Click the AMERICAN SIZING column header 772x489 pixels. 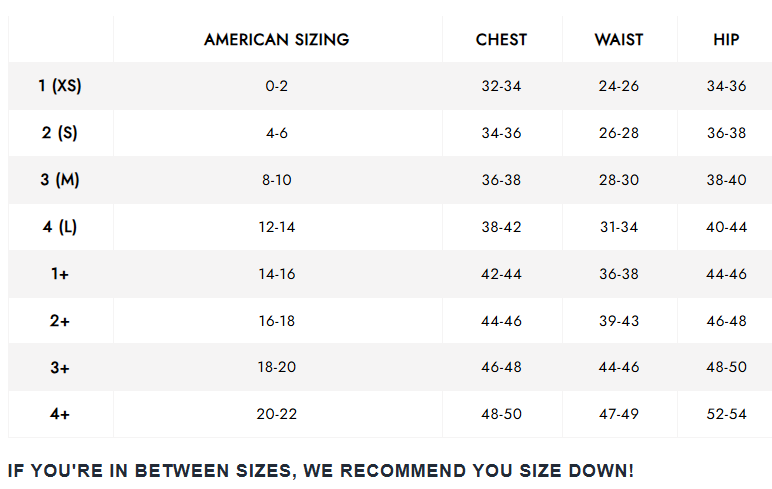[x=277, y=39]
